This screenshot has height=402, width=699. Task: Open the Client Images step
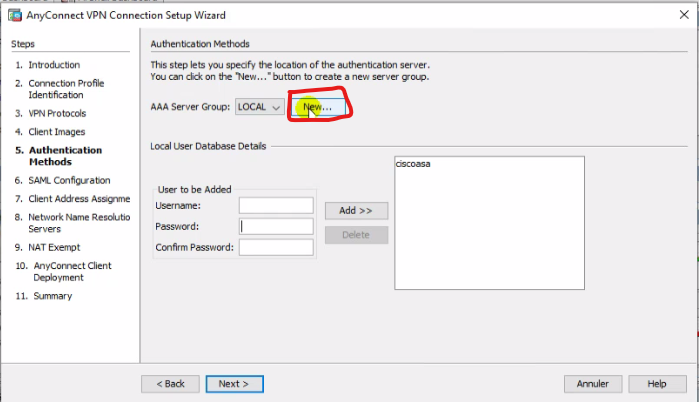click(56, 132)
